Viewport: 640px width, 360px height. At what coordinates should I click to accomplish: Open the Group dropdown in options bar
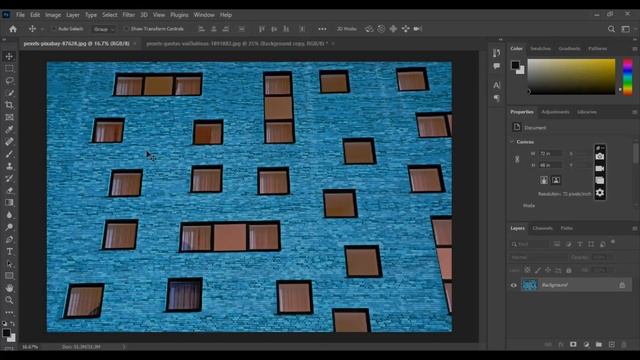tap(103, 29)
